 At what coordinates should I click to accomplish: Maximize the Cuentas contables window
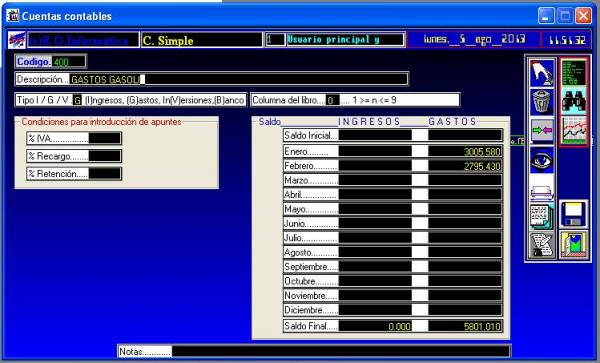tap(565, 16)
